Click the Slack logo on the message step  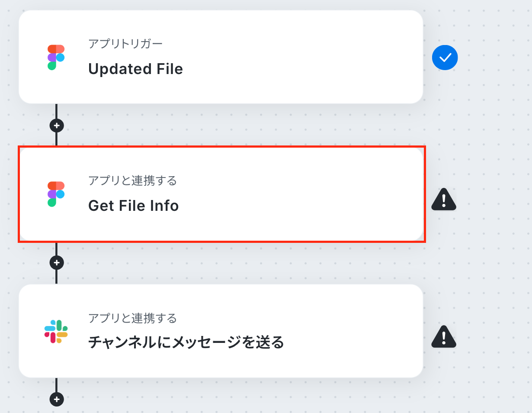pyautogui.click(x=56, y=332)
